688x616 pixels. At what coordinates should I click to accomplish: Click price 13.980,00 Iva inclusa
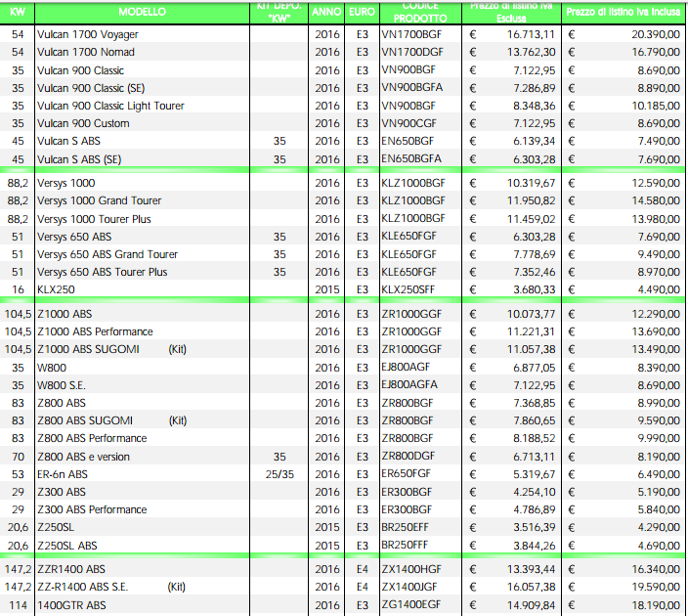[656, 219]
